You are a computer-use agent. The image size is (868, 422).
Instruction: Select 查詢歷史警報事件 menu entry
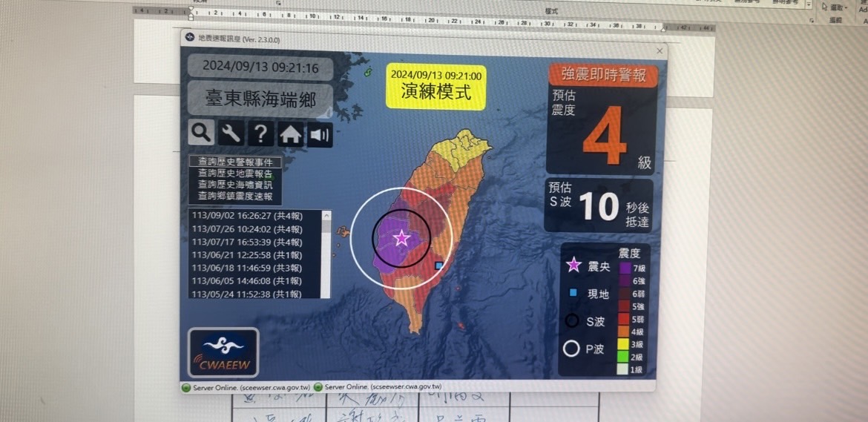point(230,162)
